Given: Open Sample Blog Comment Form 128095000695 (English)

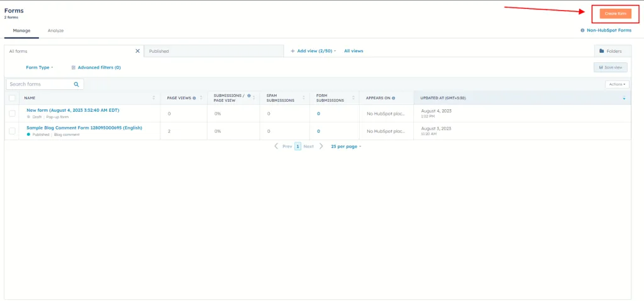Looking at the screenshot, I should pos(84,128).
